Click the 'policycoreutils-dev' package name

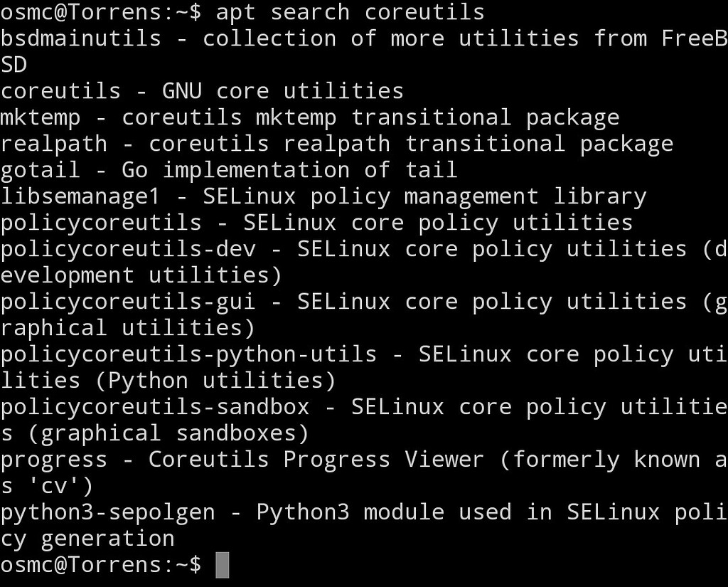pos(128,250)
